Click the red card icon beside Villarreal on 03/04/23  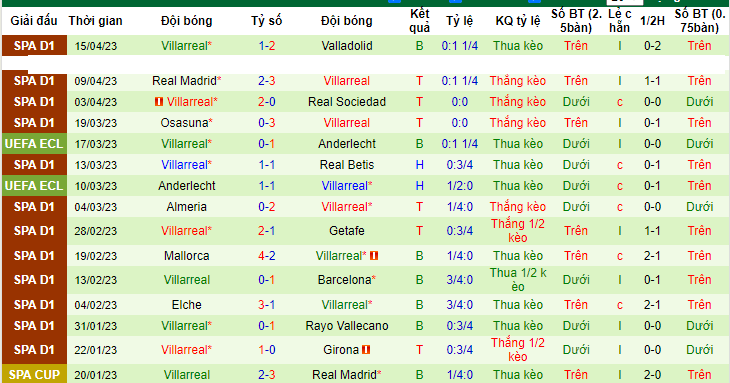[x=159, y=101]
